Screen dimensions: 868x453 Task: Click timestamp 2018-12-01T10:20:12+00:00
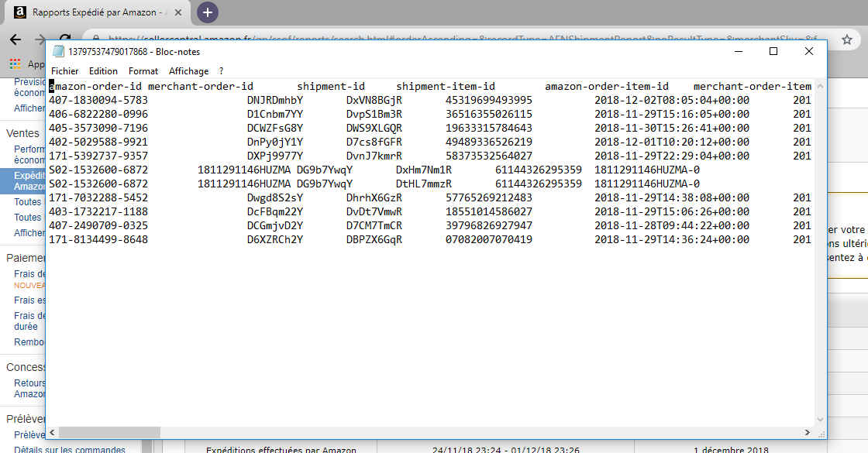(x=672, y=142)
